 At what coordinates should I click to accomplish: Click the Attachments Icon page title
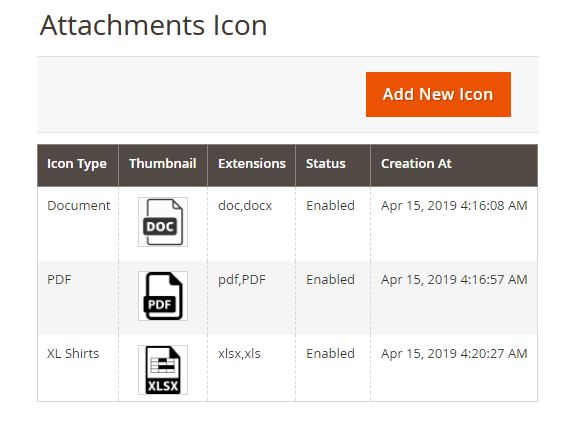tap(153, 26)
